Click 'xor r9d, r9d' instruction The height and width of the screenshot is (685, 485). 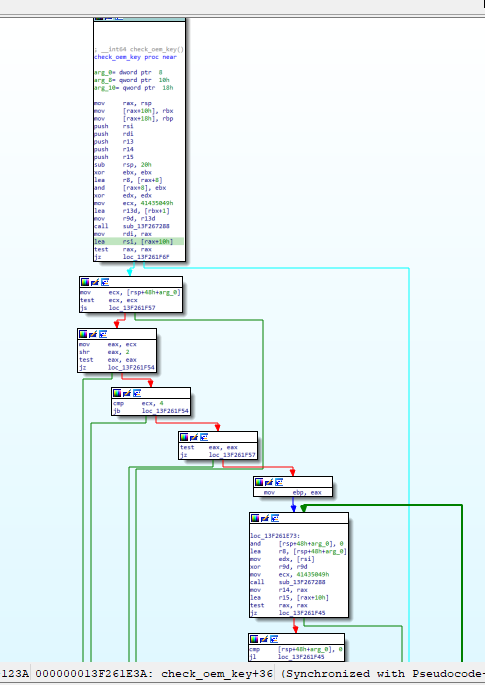pos(280,567)
